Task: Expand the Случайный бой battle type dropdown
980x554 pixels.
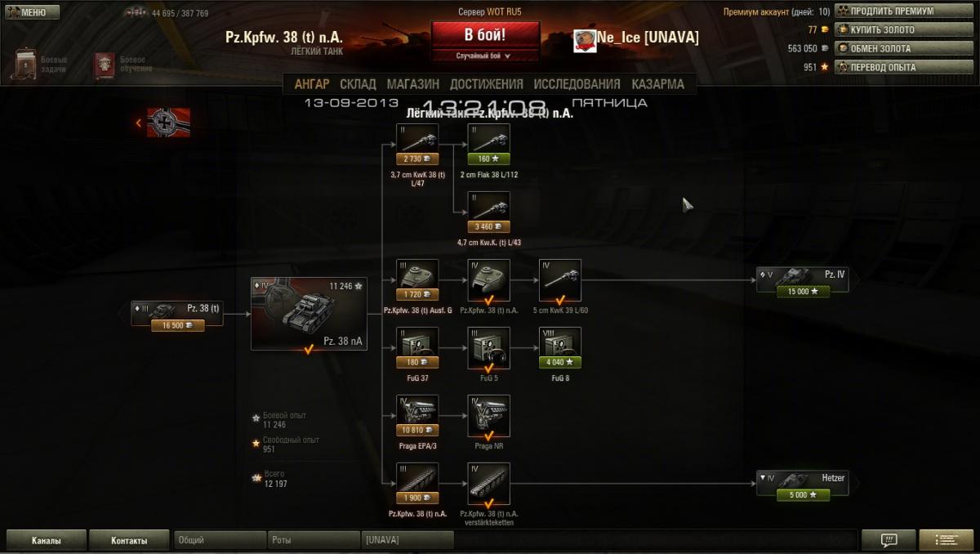Action: point(484,56)
